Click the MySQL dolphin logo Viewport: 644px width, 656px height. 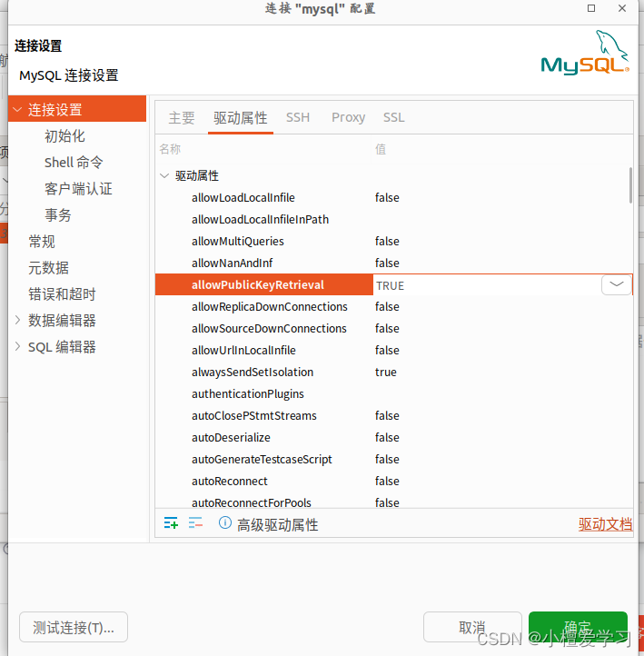[x=585, y=53]
